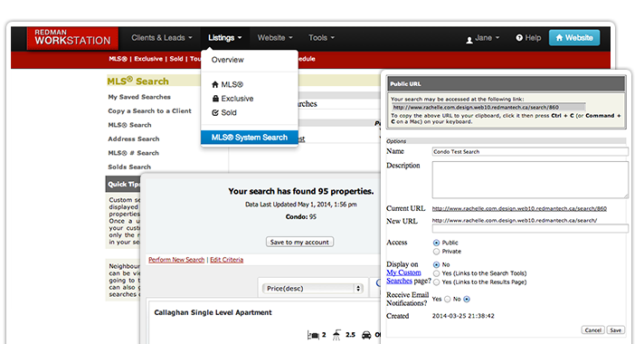Screen dimensions: 644x344
Task: Open MLS® Search sidebar link
Action: click(x=129, y=125)
